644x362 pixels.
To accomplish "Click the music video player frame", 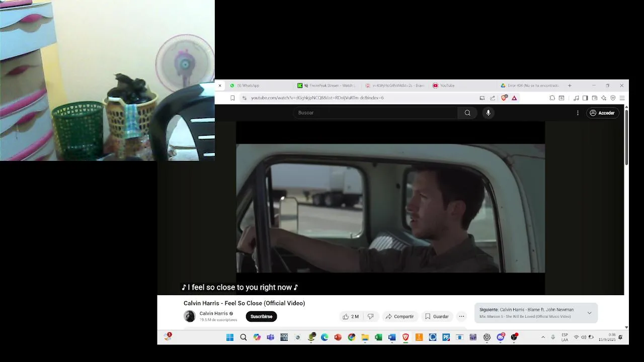I will click(x=390, y=208).
